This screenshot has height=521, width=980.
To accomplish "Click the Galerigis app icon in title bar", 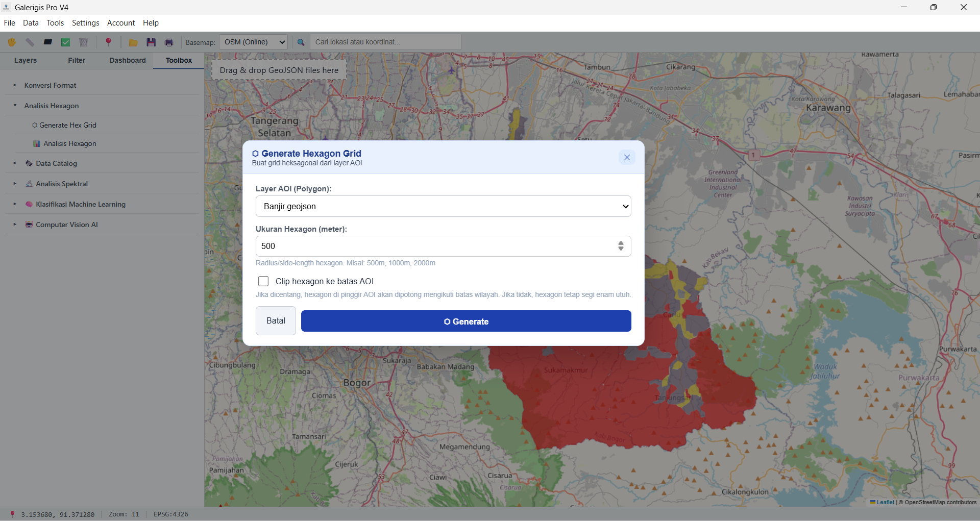I will click(7, 7).
